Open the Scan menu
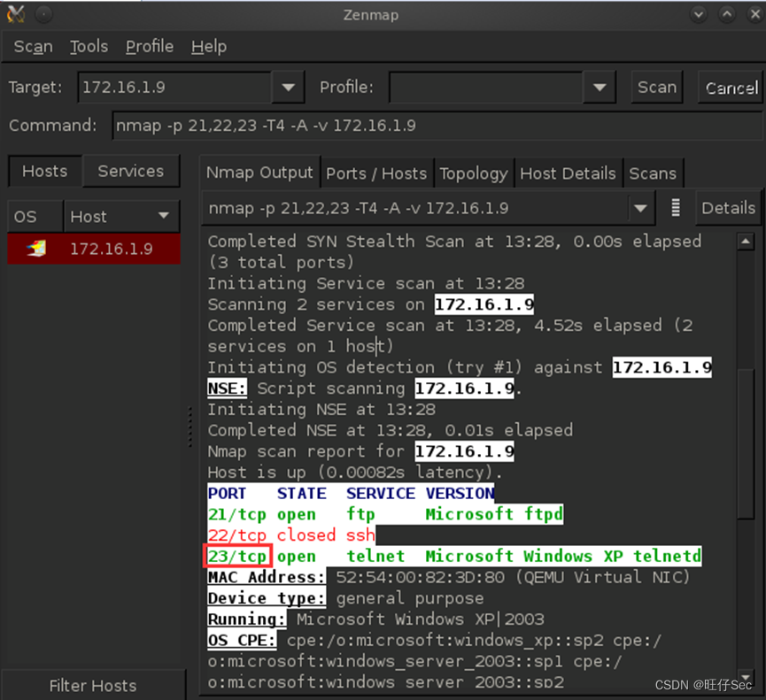Viewport: 766px width, 700px height. coord(33,47)
